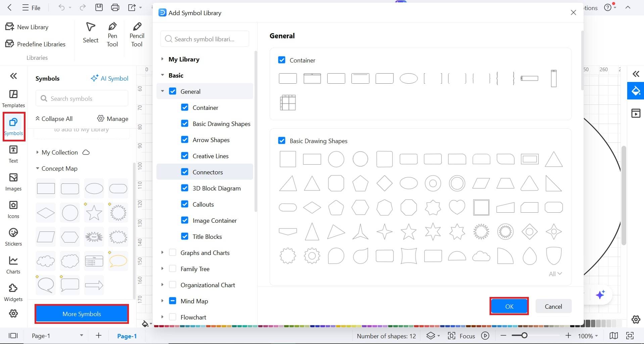Create a New Library
Viewport: 644px width, 344px height.
click(x=27, y=27)
